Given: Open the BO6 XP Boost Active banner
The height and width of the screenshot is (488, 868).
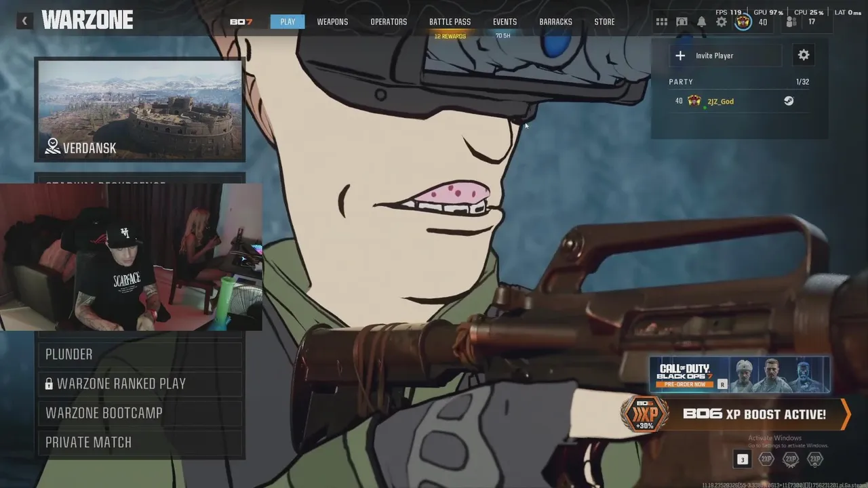Looking at the screenshot, I should [736, 414].
